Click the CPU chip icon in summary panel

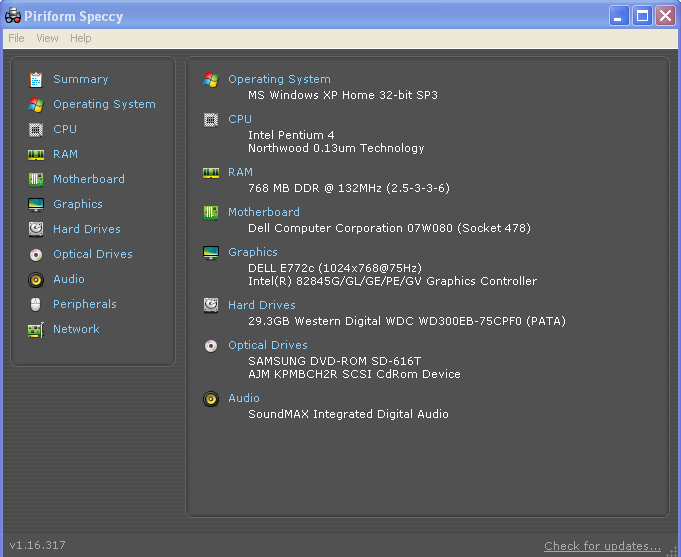point(211,120)
